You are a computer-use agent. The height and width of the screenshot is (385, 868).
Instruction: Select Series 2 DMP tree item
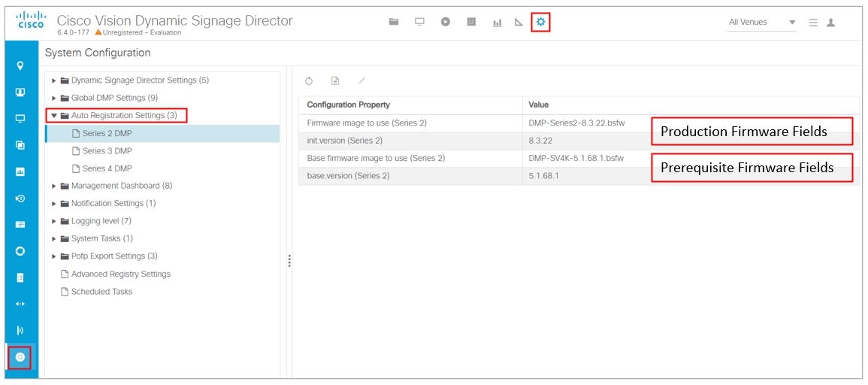click(x=162, y=133)
